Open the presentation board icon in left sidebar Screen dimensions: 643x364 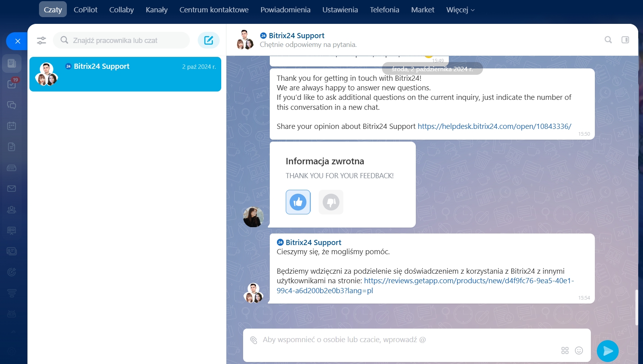tap(12, 230)
